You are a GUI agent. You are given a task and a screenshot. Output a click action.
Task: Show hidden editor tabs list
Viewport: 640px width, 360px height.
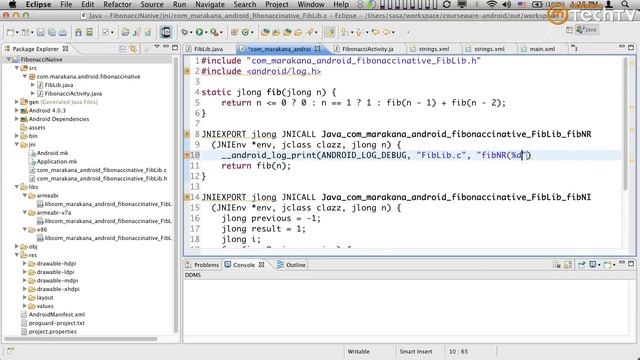pos(574,49)
